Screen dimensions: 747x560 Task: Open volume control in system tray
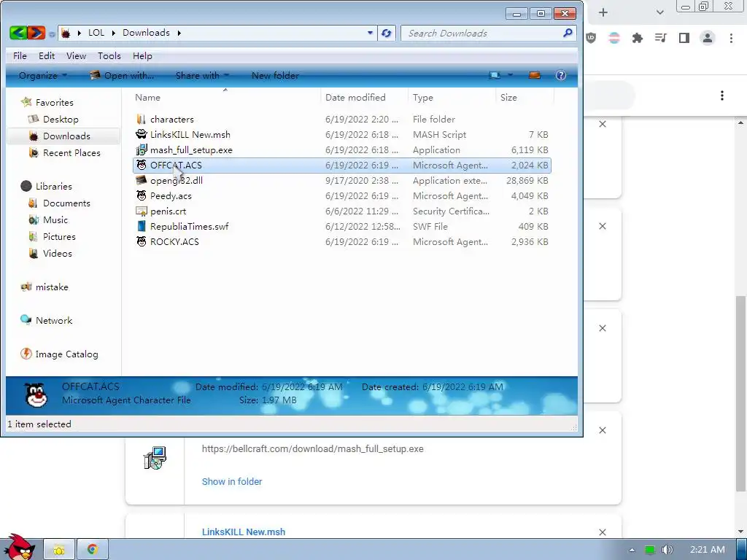point(667,550)
